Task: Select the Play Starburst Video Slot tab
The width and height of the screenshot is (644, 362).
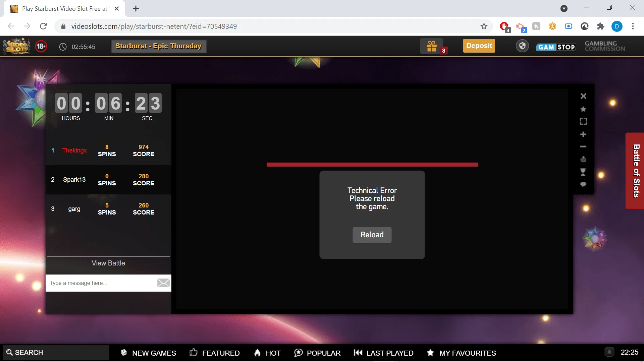Action: [64, 9]
